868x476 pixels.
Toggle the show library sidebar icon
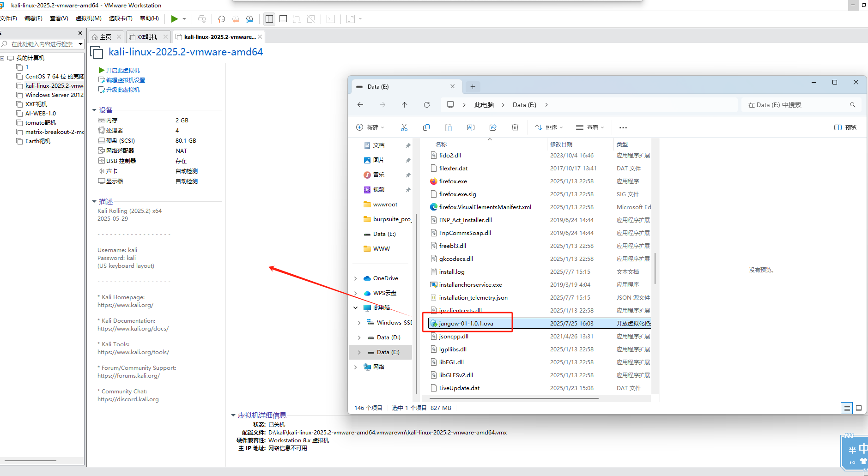tap(269, 19)
